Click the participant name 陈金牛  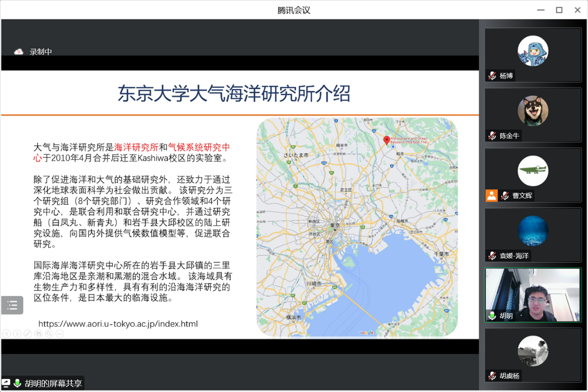pos(510,136)
